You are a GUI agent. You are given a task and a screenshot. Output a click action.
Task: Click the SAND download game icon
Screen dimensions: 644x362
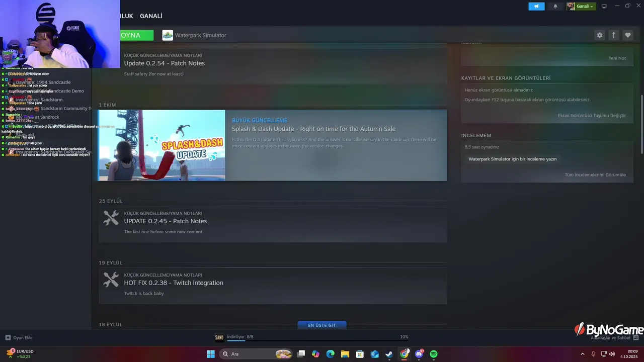(x=219, y=337)
